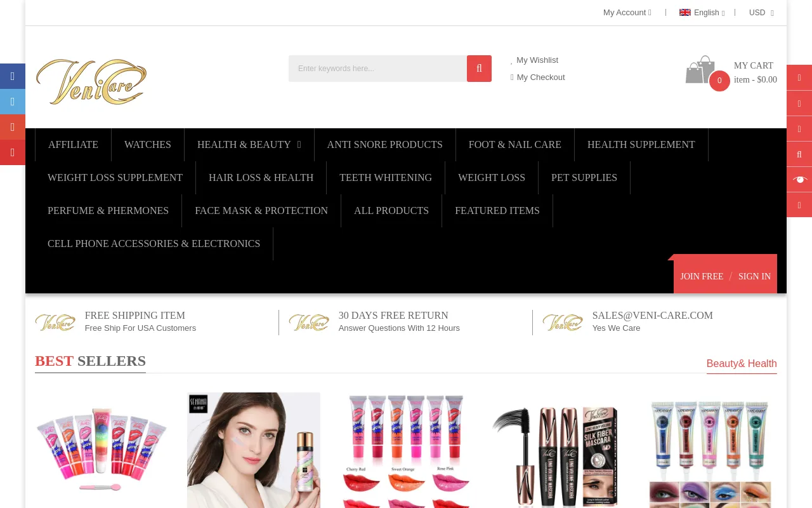Click the keyword search input field
812x508 pixels.
pyautogui.click(x=377, y=69)
